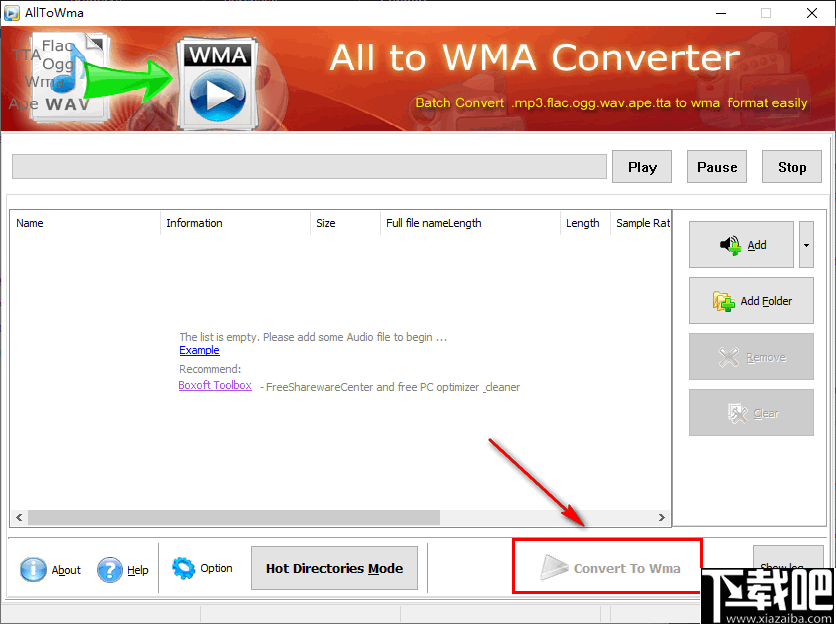Image resolution: width=836 pixels, height=624 pixels.
Task: Open the Example link
Action: click(x=199, y=350)
